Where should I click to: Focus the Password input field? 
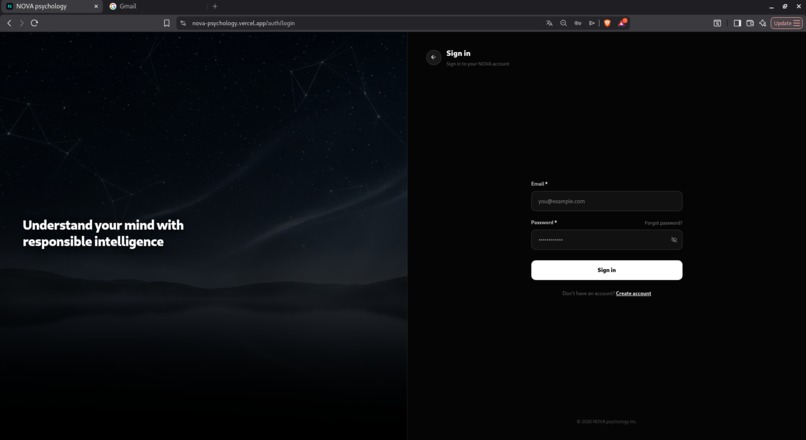click(607, 240)
